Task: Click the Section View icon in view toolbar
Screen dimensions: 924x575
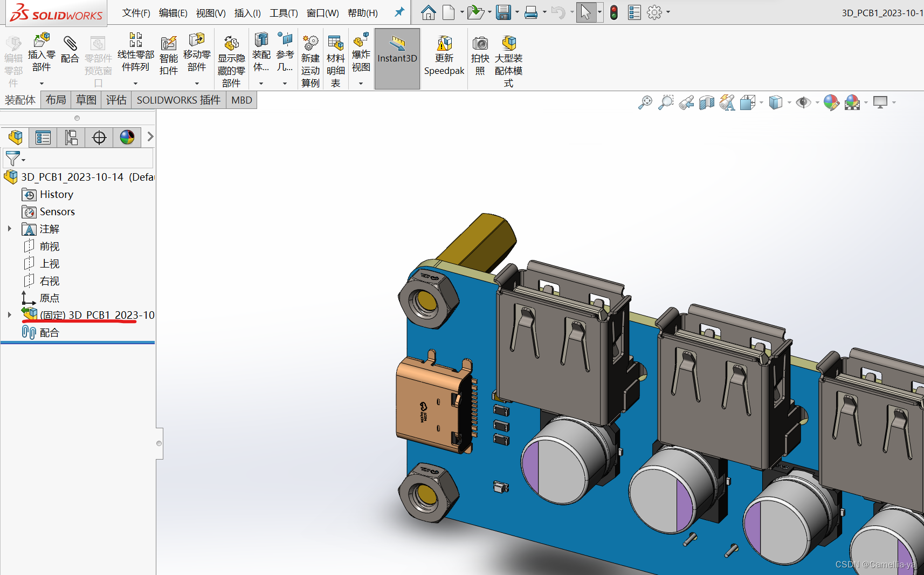Action: pos(706,102)
